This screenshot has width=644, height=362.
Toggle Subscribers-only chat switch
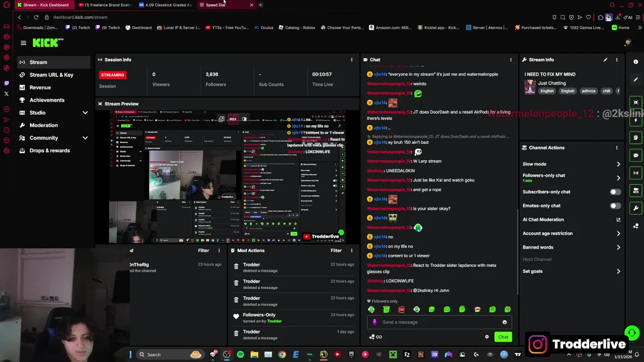[x=615, y=192]
